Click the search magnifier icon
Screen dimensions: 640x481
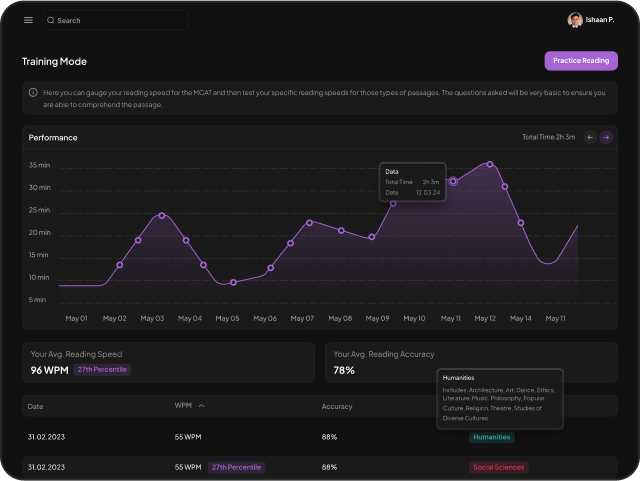pos(51,20)
